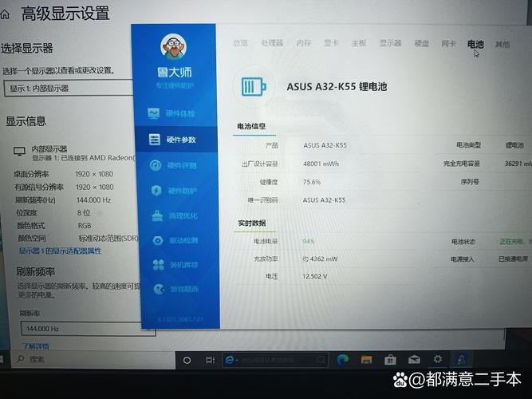Viewport: 532px width, 399px height.
Task: Open the Settings gear on the taskbar
Action: click(x=438, y=359)
